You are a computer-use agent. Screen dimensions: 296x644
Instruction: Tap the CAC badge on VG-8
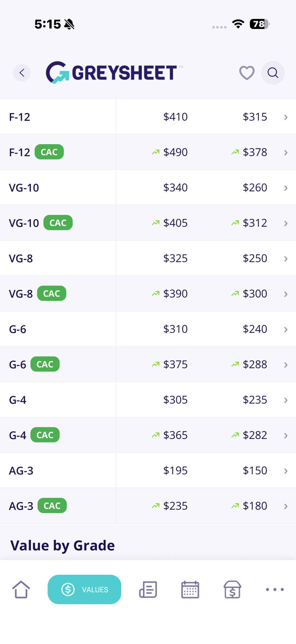pyautogui.click(x=52, y=293)
